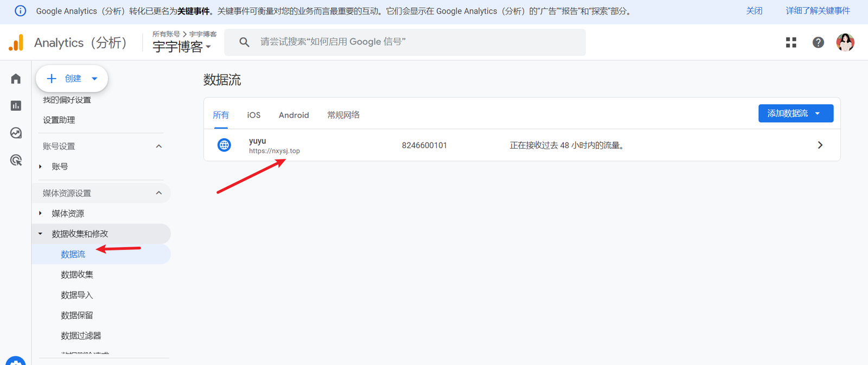Open the Google apps grid icon

tap(791, 42)
